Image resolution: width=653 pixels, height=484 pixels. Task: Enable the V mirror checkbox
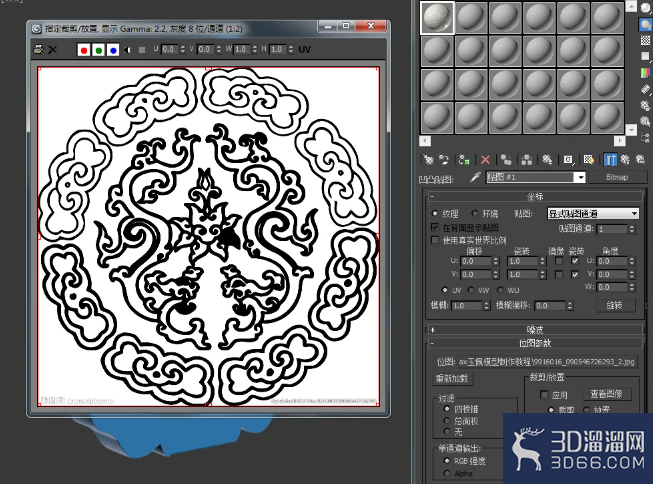point(559,274)
